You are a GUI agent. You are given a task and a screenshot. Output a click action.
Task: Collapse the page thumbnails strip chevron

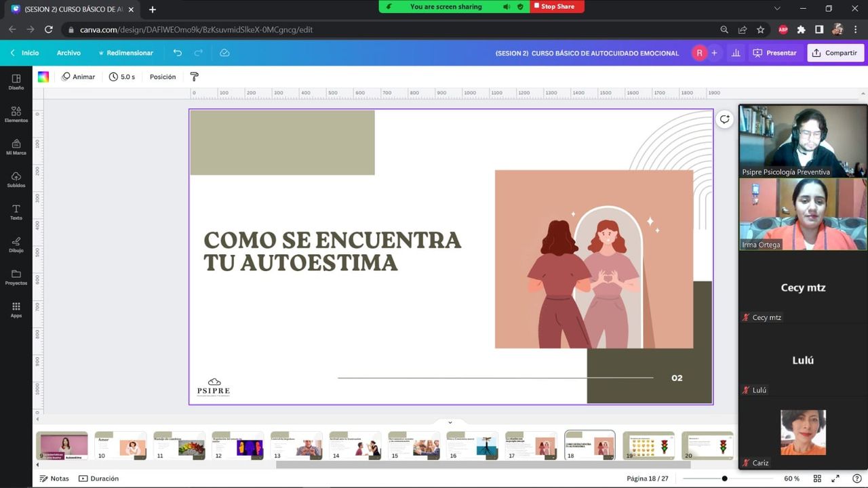[x=450, y=422]
